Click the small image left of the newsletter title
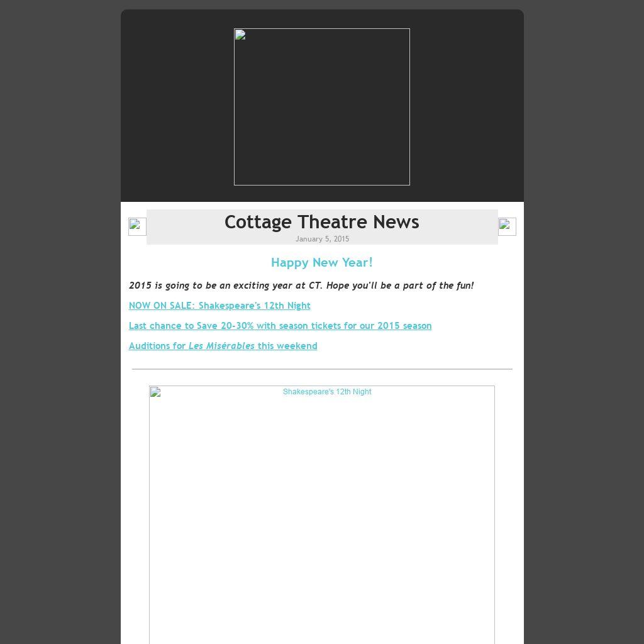The image size is (644, 644). pos(137,226)
